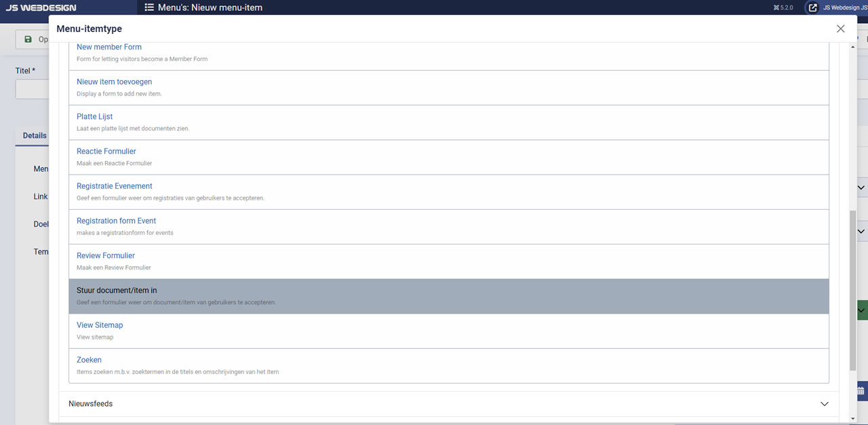Pick Registratie Evenement item type
Screen dimensions: 868x425
pos(115,185)
